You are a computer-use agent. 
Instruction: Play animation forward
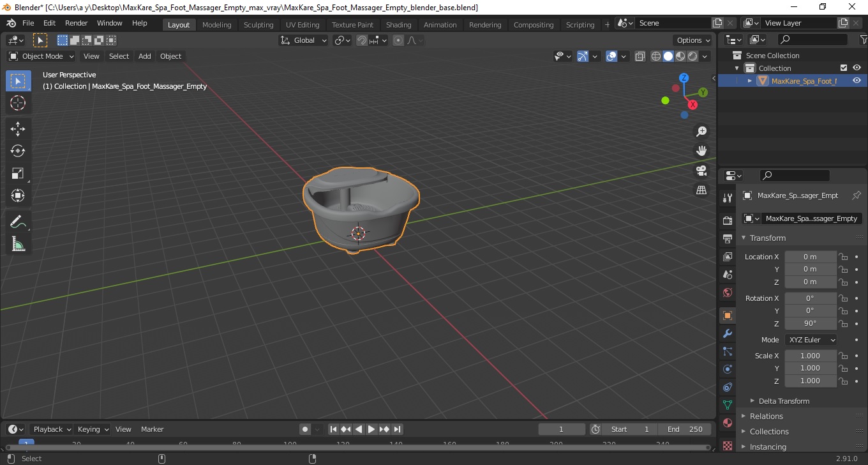[x=371, y=429]
